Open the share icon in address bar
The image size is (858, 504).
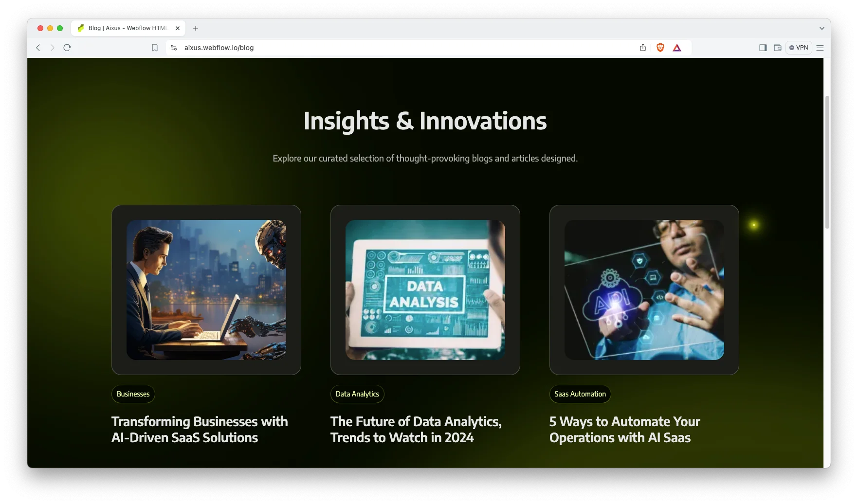(x=643, y=48)
